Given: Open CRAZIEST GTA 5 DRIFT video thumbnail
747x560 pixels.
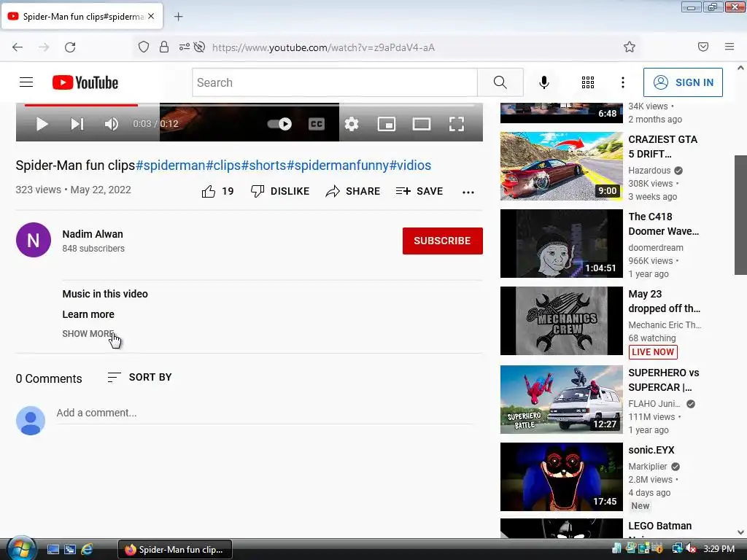Looking at the screenshot, I should (x=561, y=166).
